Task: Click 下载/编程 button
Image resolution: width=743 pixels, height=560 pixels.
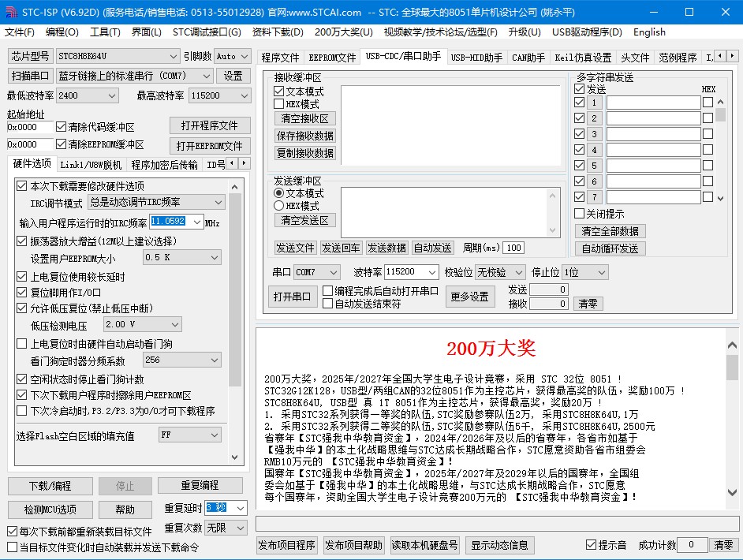Action: coord(50,486)
